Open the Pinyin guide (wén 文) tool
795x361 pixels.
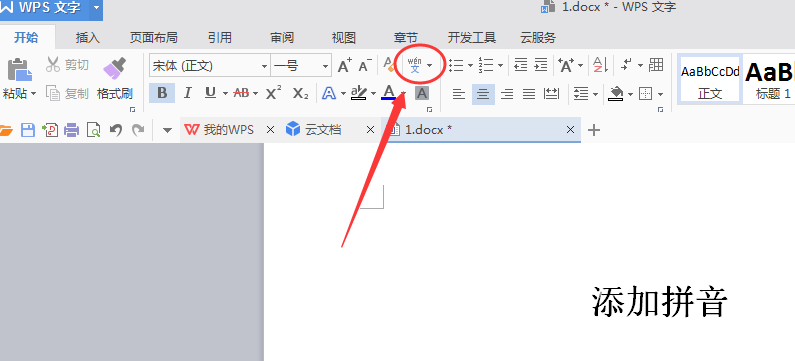(x=415, y=65)
